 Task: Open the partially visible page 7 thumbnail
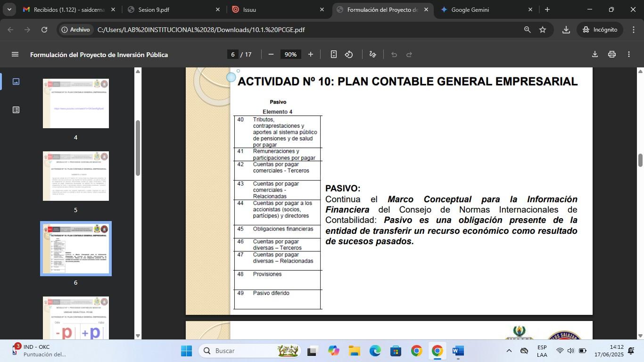click(76, 317)
